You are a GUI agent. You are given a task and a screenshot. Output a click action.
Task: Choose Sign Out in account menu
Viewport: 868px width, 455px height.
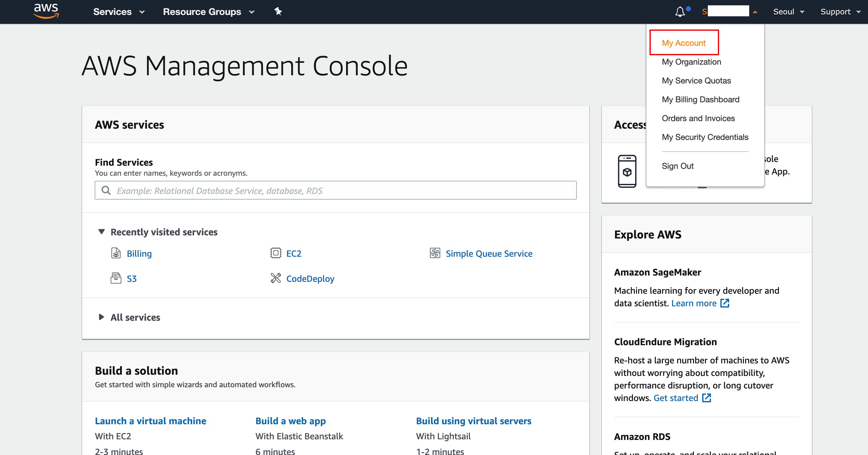tap(677, 166)
